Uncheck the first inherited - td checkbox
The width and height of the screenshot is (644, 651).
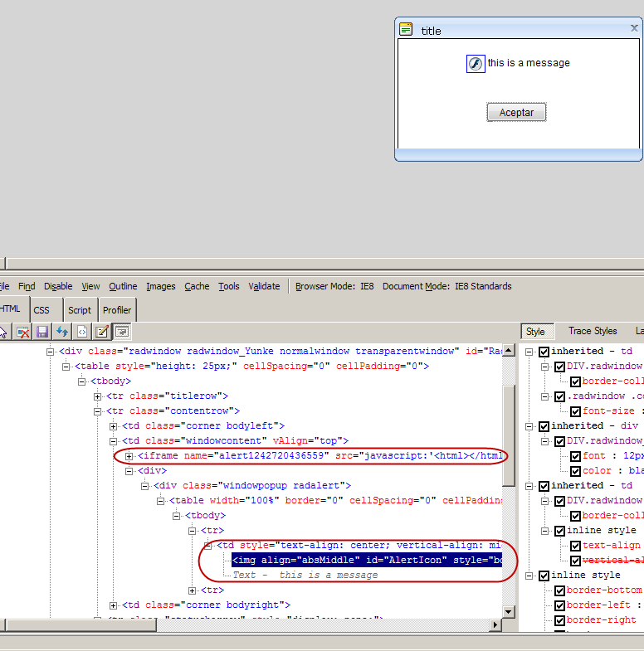point(544,352)
